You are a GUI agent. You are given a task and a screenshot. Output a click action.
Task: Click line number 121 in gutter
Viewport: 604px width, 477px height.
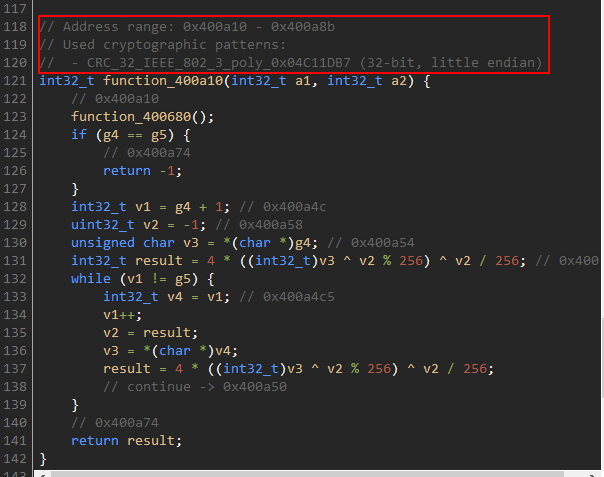(15, 81)
